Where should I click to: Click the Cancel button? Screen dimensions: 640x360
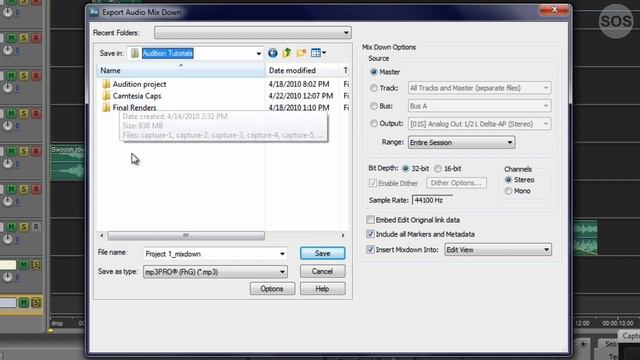pyautogui.click(x=322, y=271)
